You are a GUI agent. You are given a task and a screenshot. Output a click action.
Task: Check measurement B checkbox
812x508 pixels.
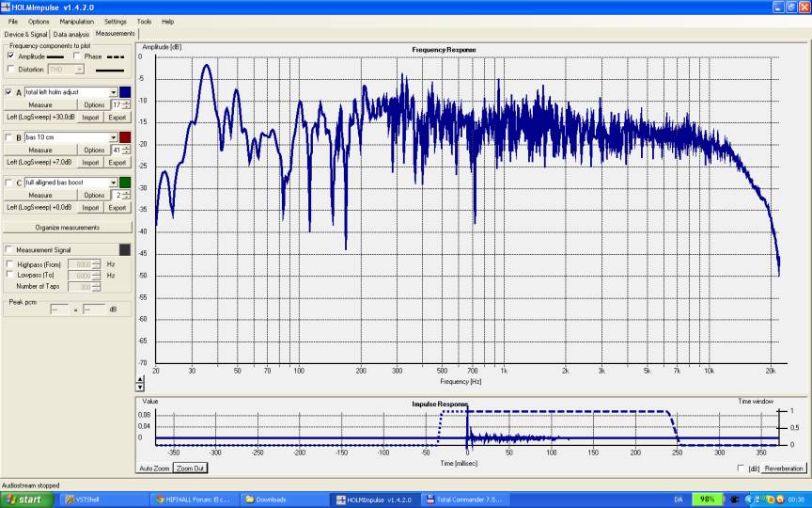point(8,137)
